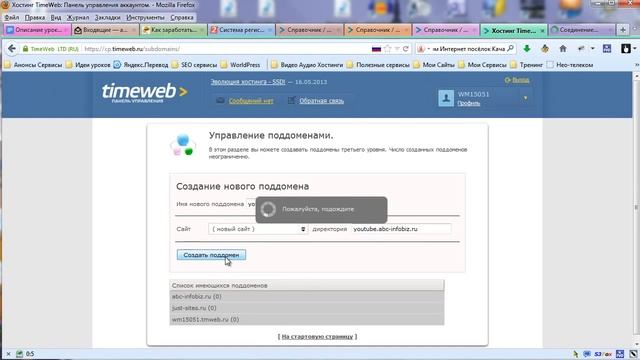Open the Правка menu
Screen dimensions: 640x360
(x=35, y=18)
